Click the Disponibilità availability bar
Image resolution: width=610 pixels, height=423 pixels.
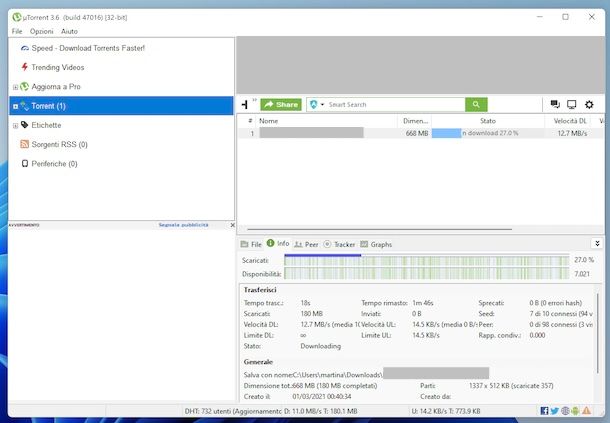point(427,274)
